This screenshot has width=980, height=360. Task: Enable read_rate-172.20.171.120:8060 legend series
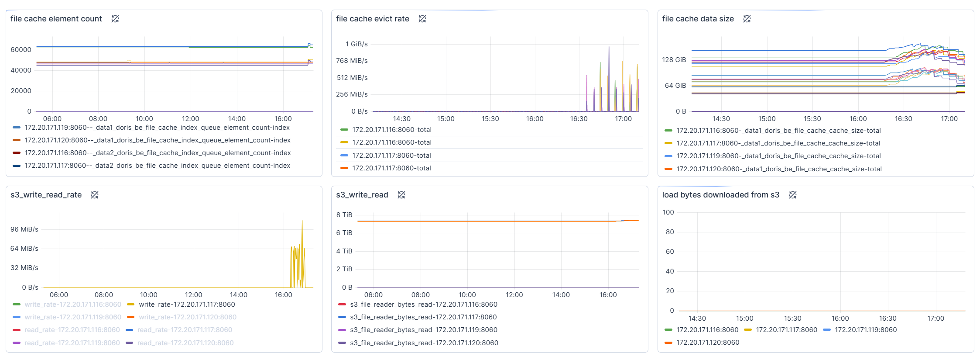(x=185, y=343)
